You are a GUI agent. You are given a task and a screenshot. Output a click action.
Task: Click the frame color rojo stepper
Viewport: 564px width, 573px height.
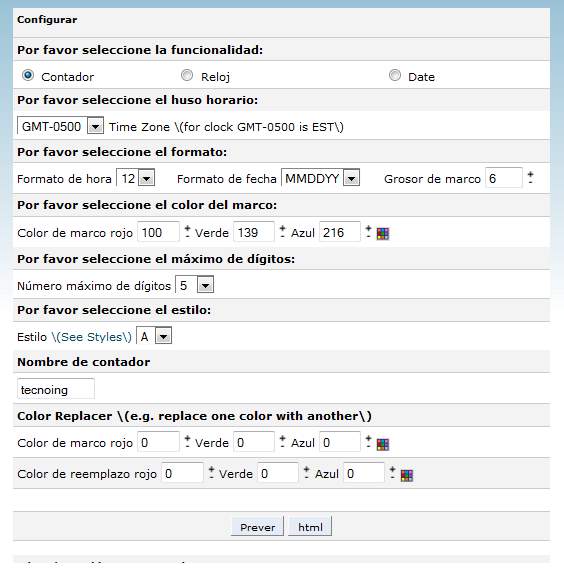(x=187, y=232)
